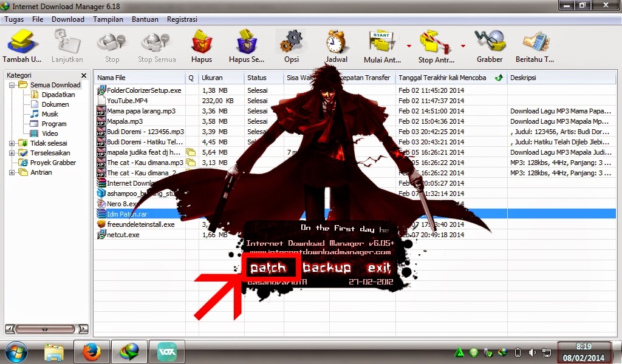Select Mama papa larang.mp3 row
The width and height of the screenshot is (622, 364).
pos(355,111)
